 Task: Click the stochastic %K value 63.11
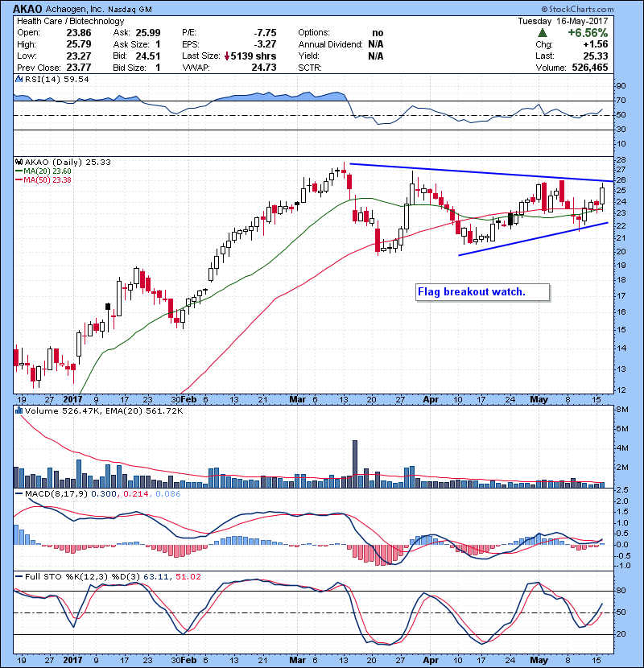click(x=155, y=577)
